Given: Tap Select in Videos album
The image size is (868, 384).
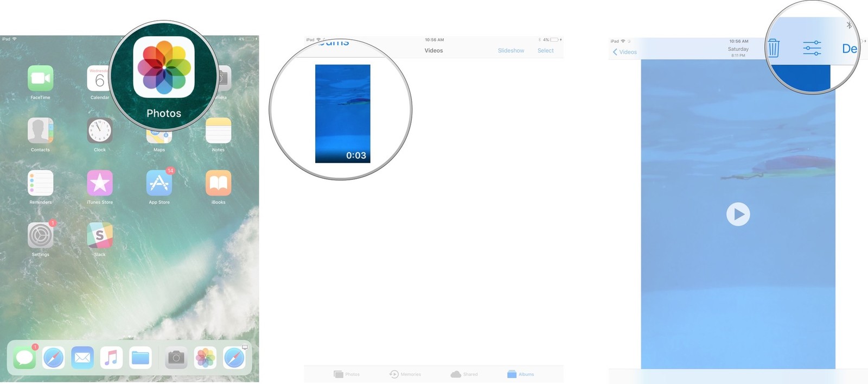Looking at the screenshot, I should pyautogui.click(x=546, y=51).
